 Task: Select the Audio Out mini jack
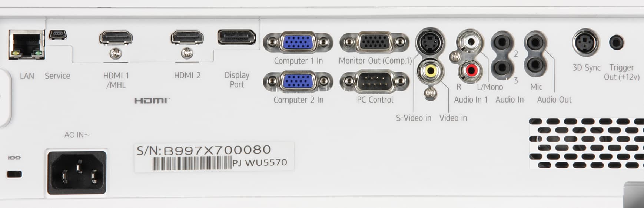click(535, 42)
